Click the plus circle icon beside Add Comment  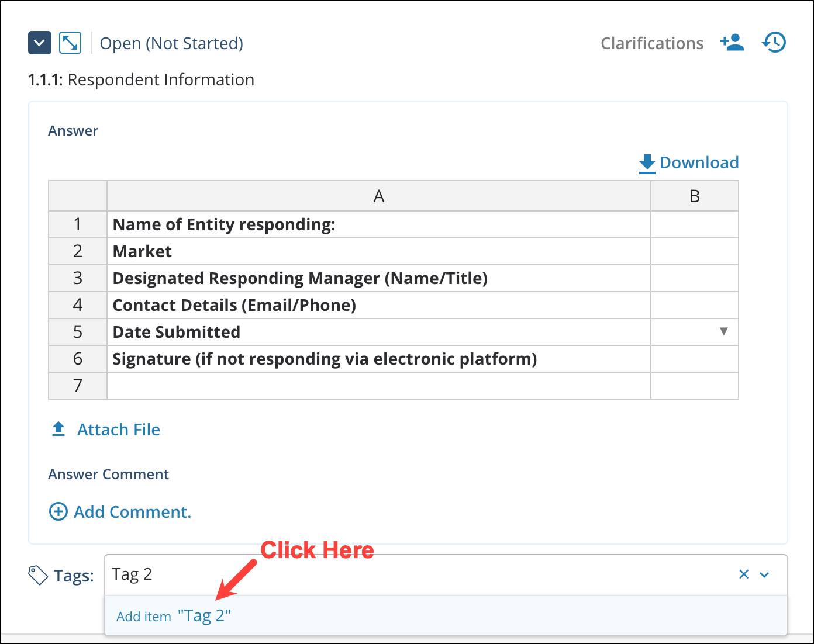58,512
